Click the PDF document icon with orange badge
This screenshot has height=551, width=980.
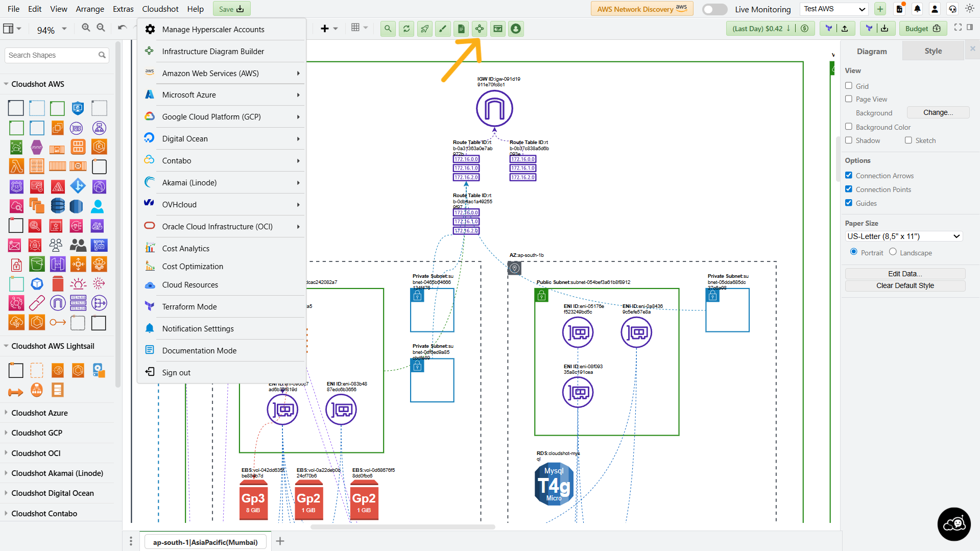point(900,9)
